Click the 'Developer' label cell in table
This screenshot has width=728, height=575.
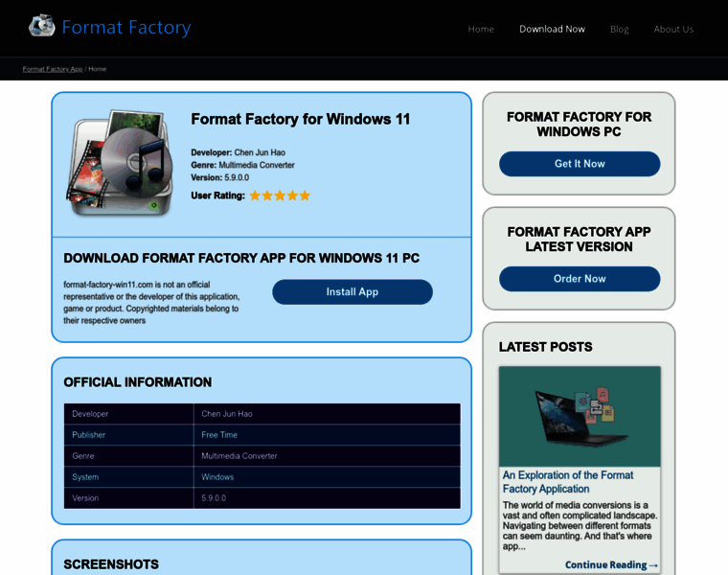128,414
